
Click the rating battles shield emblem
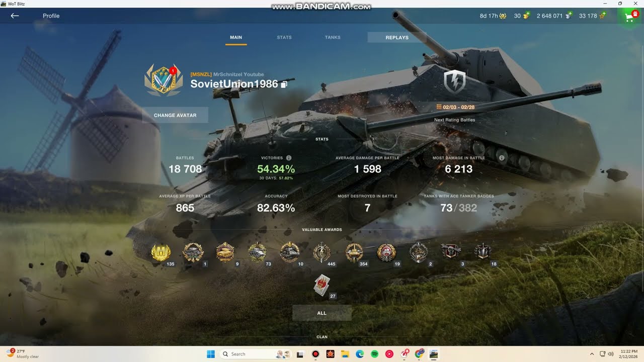454,81
